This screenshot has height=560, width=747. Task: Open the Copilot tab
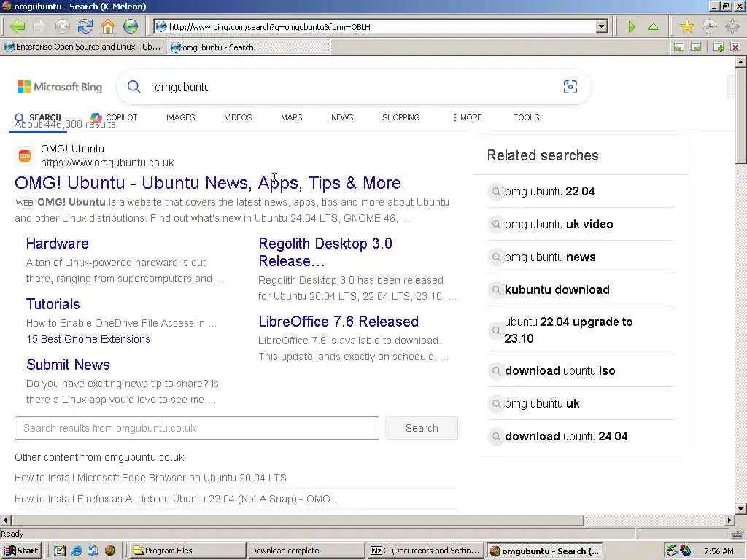[x=115, y=117]
